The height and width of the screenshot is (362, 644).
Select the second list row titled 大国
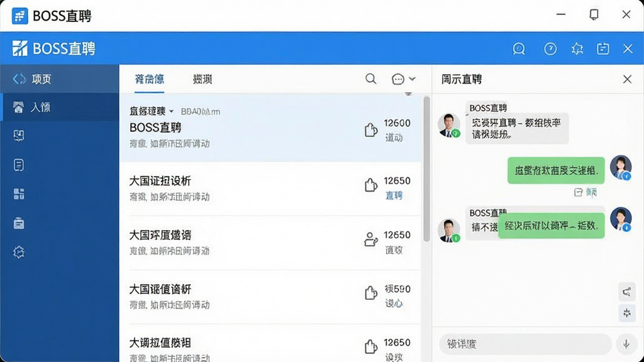(x=270, y=189)
